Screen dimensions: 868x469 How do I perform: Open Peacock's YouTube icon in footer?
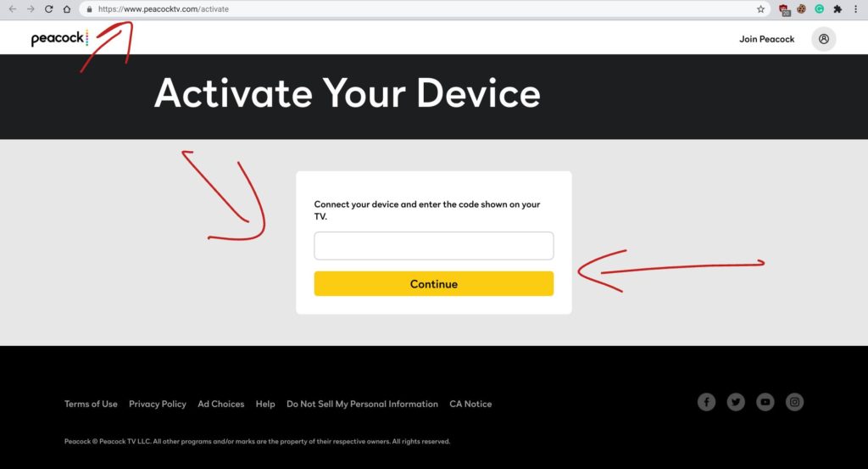point(765,402)
